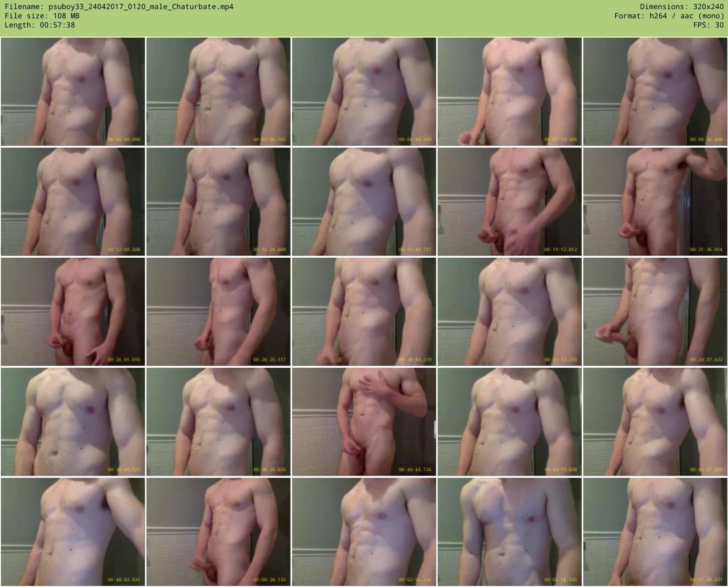
Task: Open the thumbnail at 00:31:13.320
Action: click(x=509, y=312)
